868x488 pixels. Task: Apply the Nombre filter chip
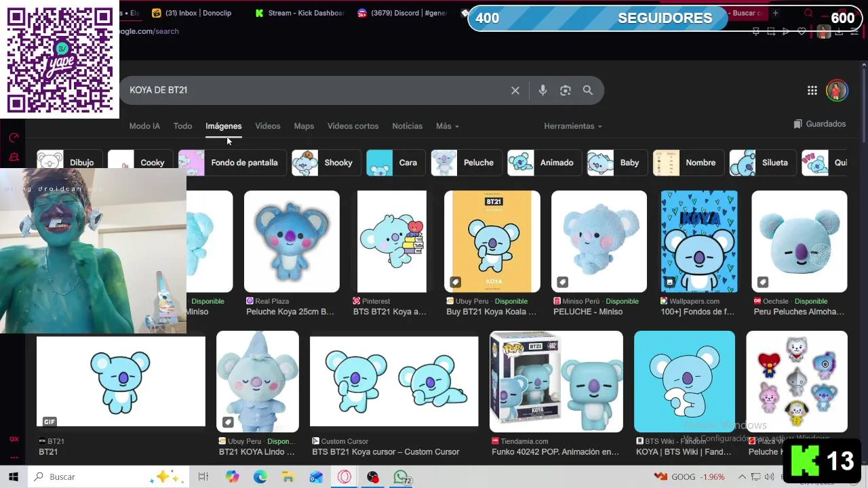(x=688, y=163)
